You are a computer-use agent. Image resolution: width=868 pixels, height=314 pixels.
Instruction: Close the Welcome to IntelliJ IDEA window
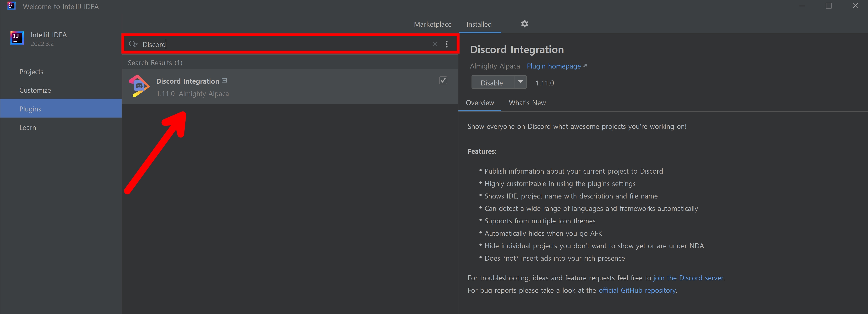(855, 6)
